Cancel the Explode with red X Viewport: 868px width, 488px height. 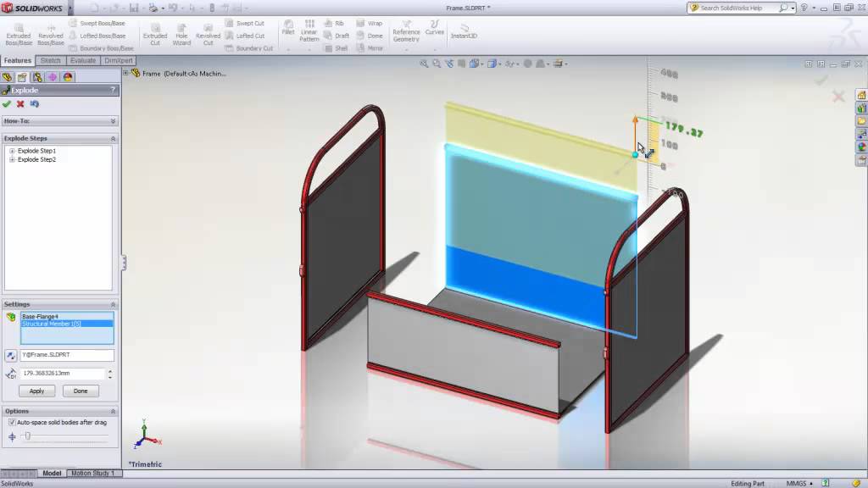click(x=20, y=104)
